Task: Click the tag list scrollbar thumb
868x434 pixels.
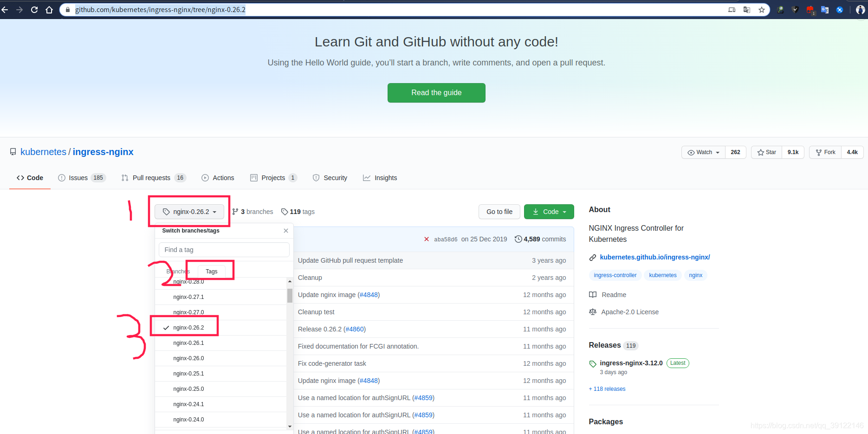Action: pos(290,295)
